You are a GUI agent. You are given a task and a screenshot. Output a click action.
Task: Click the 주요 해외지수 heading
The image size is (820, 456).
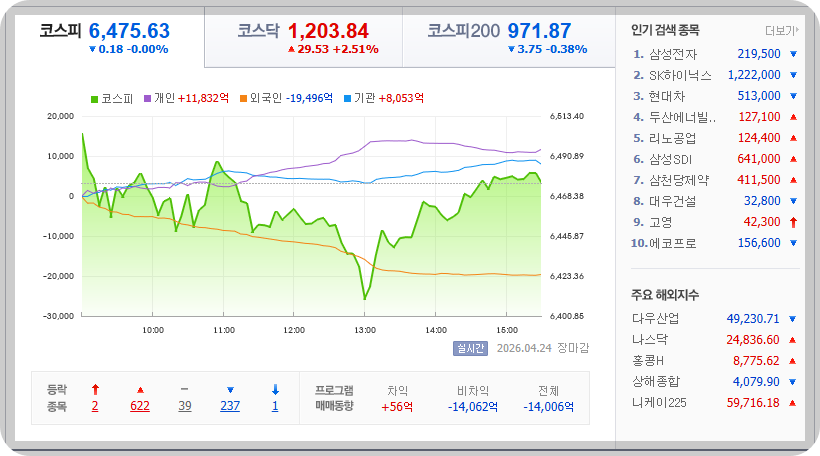[665, 295]
